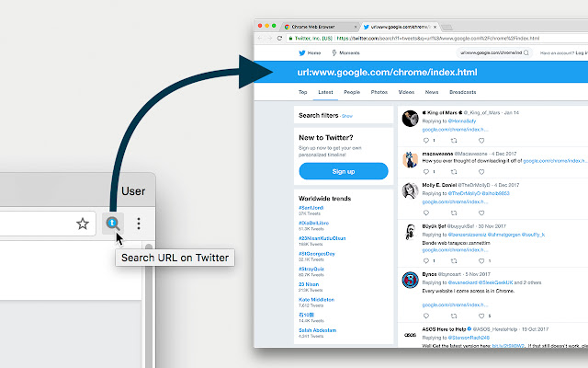Reply to the Dynos tweet
Image resolution: width=588 pixels, height=368 pixels.
point(426,316)
